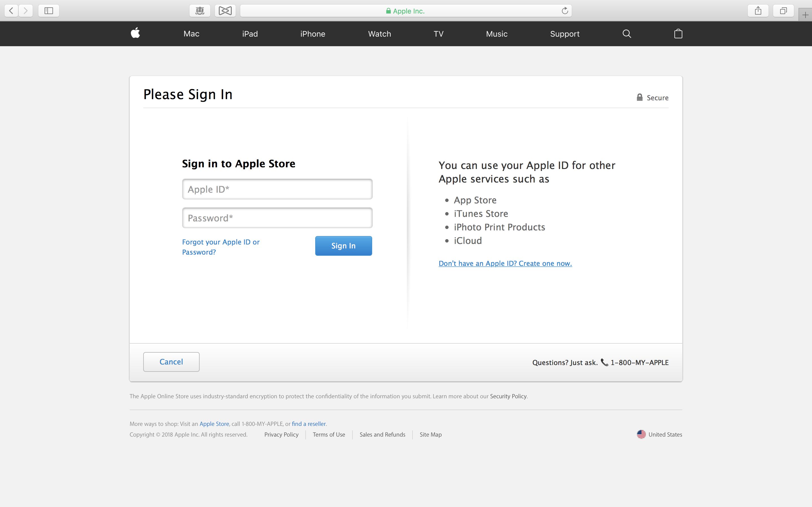Click the Cancel button
This screenshot has width=812, height=507.
click(x=171, y=362)
